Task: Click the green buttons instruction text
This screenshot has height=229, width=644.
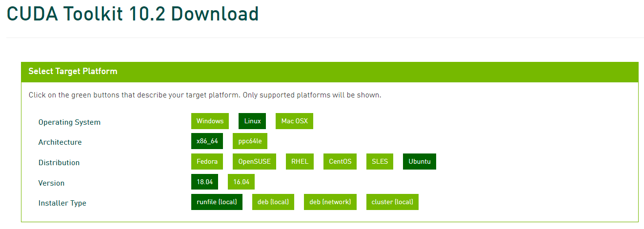Action: point(205,95)
